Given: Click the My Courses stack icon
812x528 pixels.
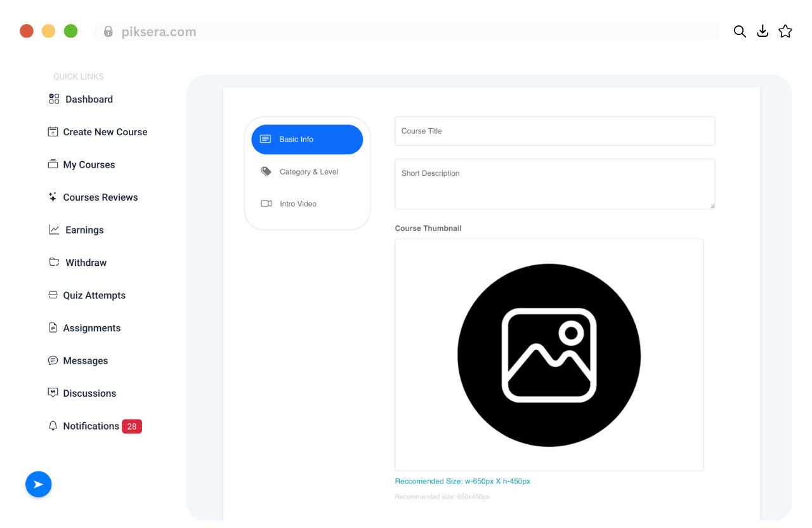Looking at the screenshot, I should 53,164.
